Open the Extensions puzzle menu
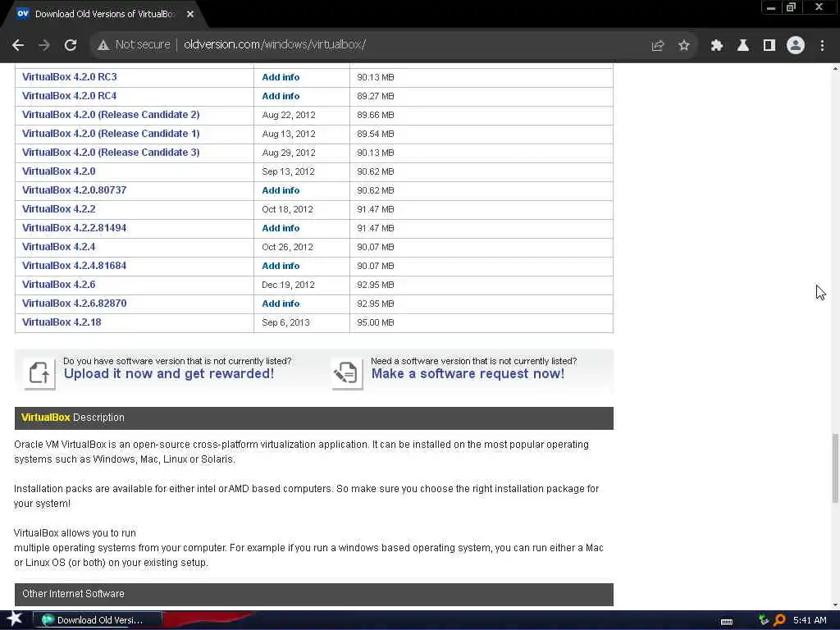Screen dimensions: 840x630 pos(716,46)
